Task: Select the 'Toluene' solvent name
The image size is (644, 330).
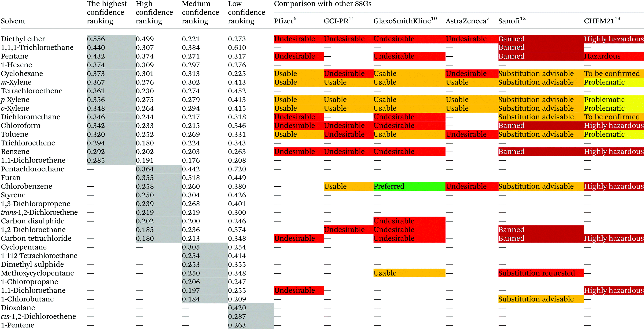Action: (15, 134)
